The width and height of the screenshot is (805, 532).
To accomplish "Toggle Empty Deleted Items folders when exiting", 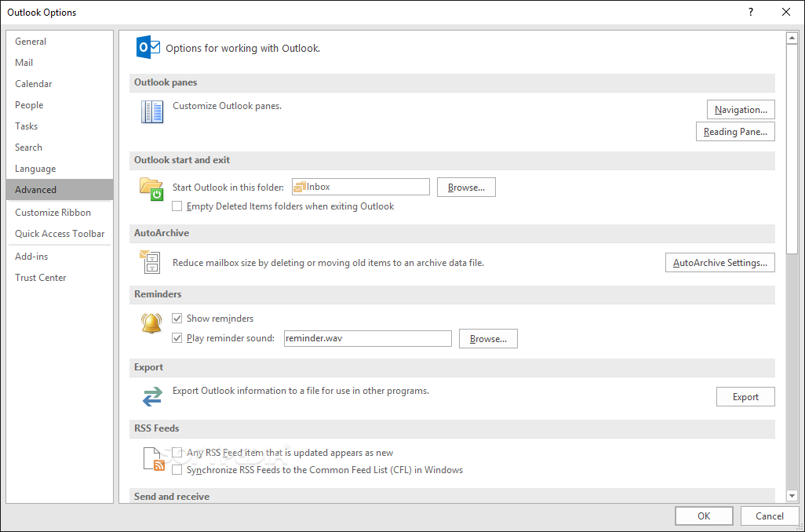I will point(177,206).
